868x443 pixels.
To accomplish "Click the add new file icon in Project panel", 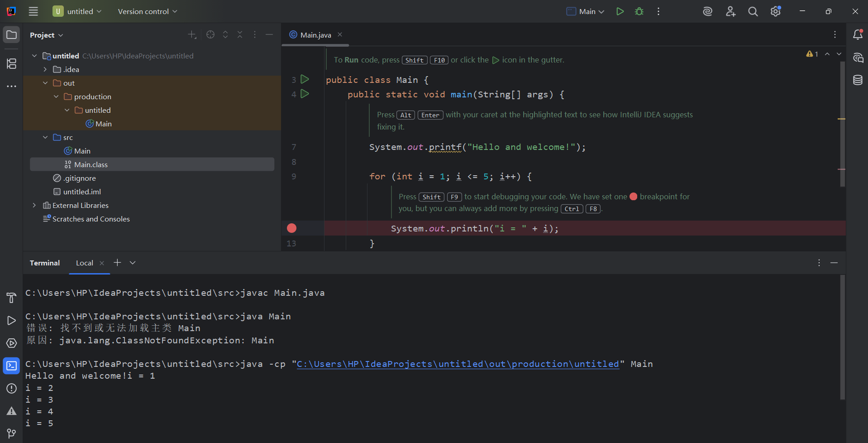I will [192, 34].
